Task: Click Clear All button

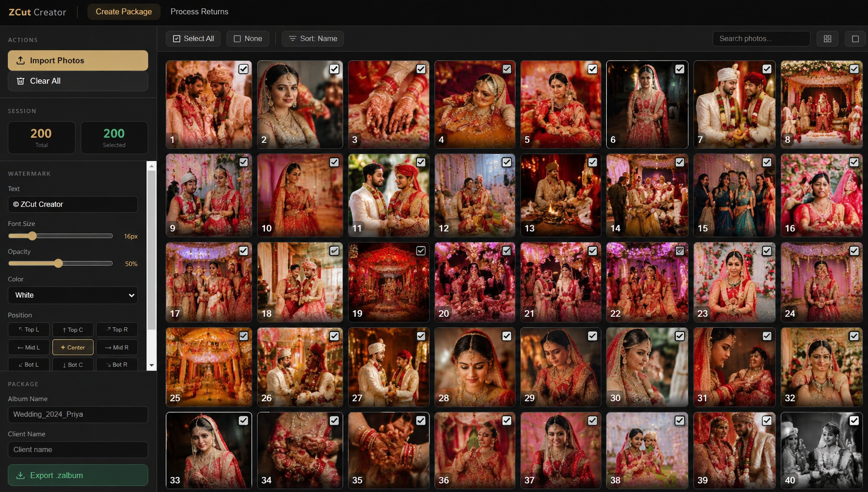Action: (78, 81)
